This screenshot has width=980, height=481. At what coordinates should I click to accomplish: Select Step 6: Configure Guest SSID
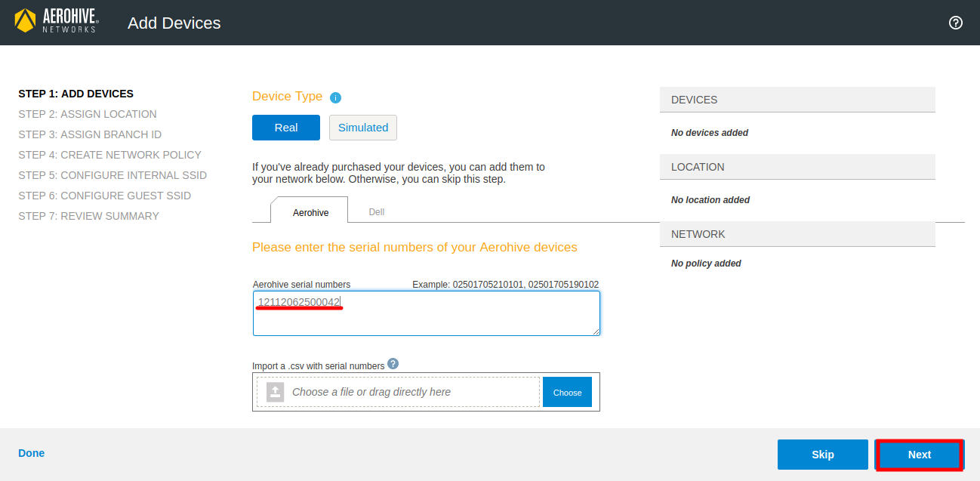(105, 196)
